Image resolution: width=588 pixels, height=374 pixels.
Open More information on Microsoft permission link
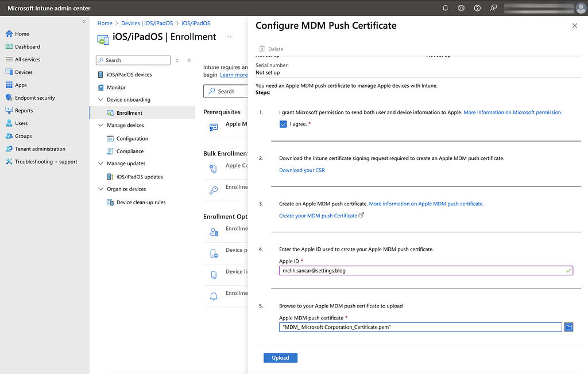tap(513, 112)
